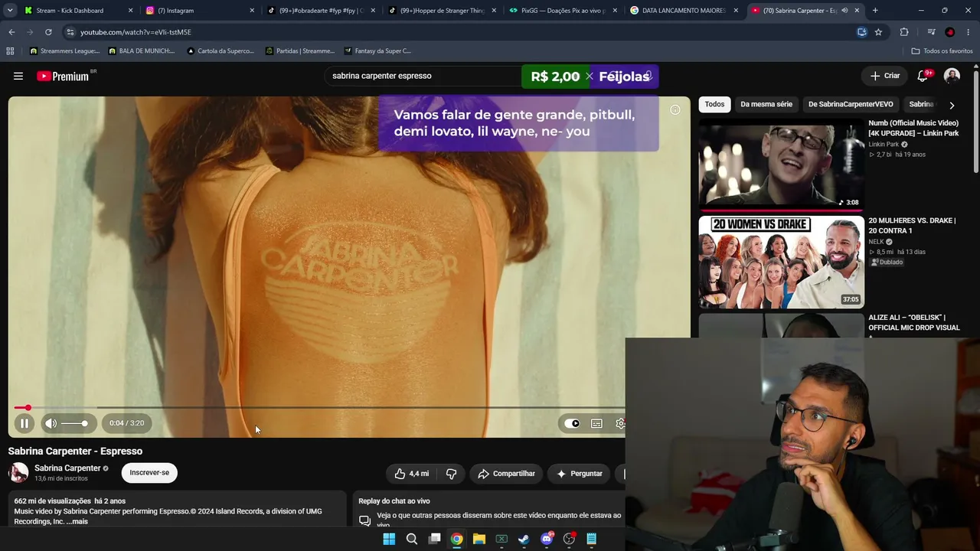The height and width of the screenshot is (551, 980).
Task: Open the Windows Start menu
Action: 389,539
